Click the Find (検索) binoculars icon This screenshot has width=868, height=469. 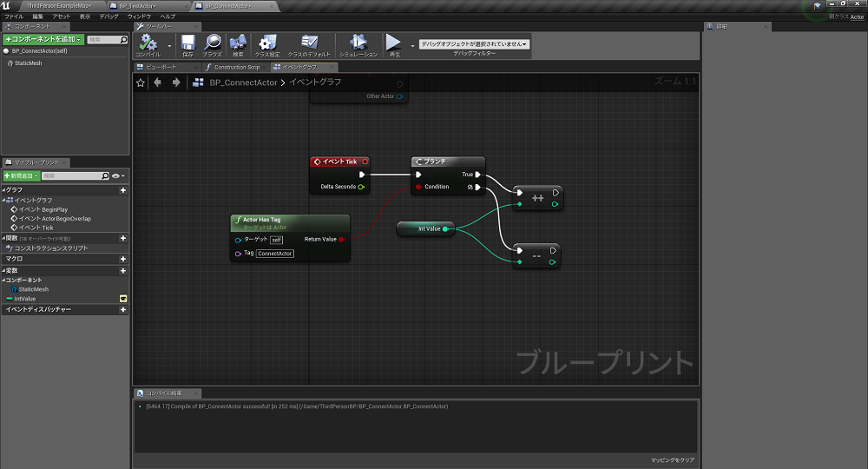coord(238,43)
